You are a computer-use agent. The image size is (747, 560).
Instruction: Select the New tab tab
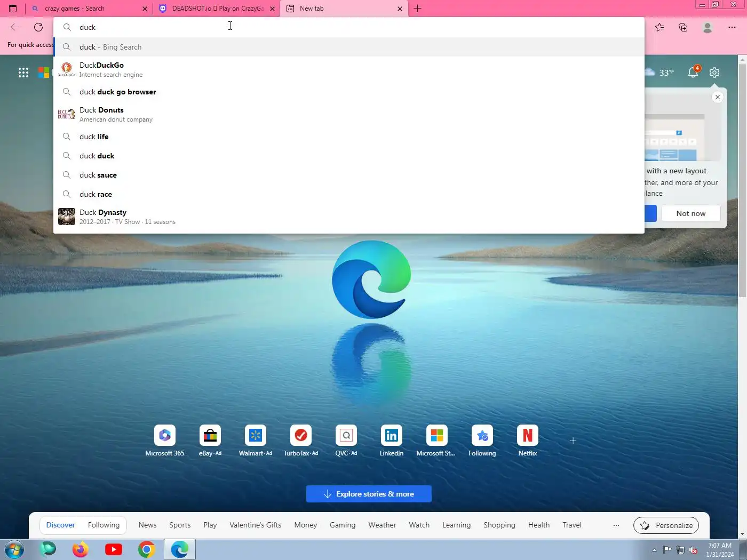point(344,9)
